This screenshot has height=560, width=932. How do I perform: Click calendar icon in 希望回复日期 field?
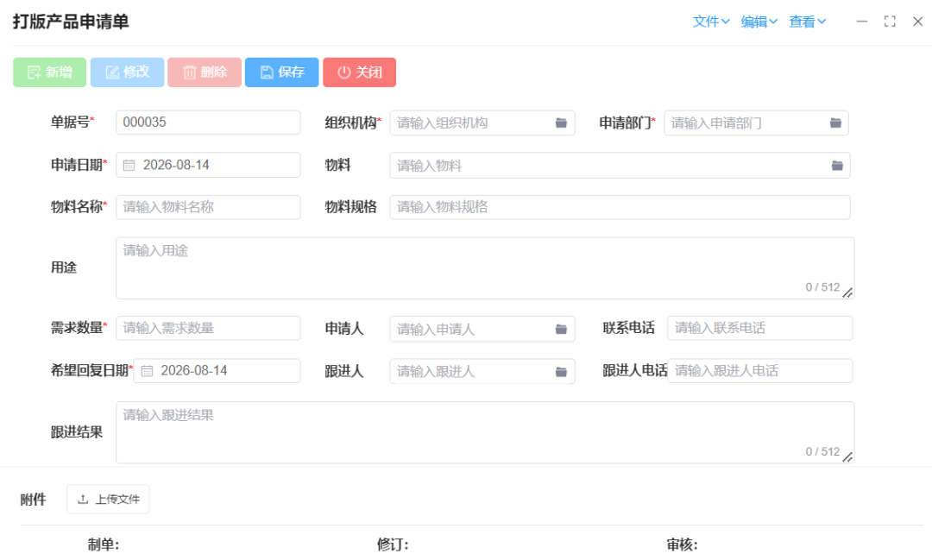click(147, 371)
